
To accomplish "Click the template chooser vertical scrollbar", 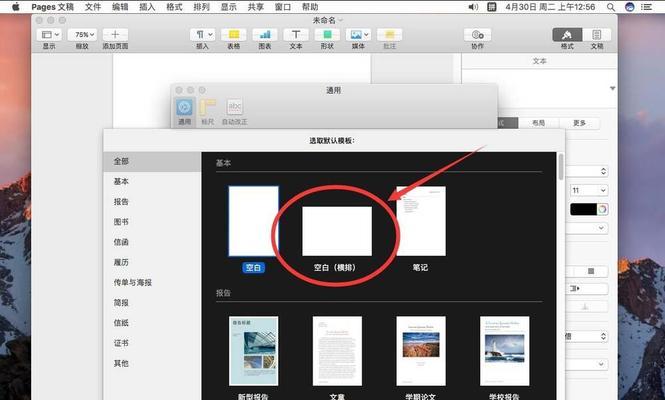I will tap(561, 167).
